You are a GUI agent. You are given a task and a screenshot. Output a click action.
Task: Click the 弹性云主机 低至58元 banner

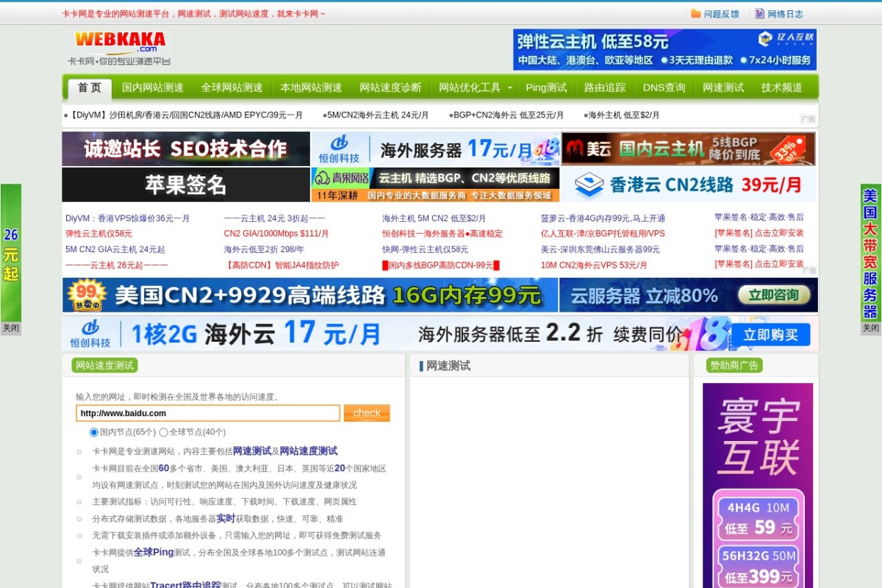(664, 49)
